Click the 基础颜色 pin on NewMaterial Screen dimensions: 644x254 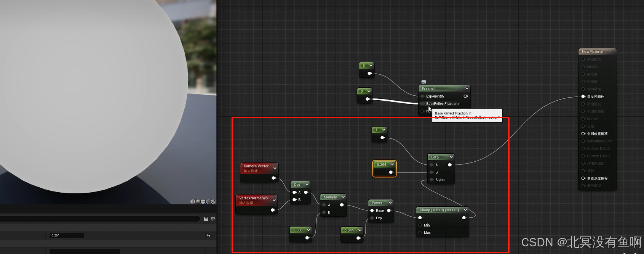point(583,59)
